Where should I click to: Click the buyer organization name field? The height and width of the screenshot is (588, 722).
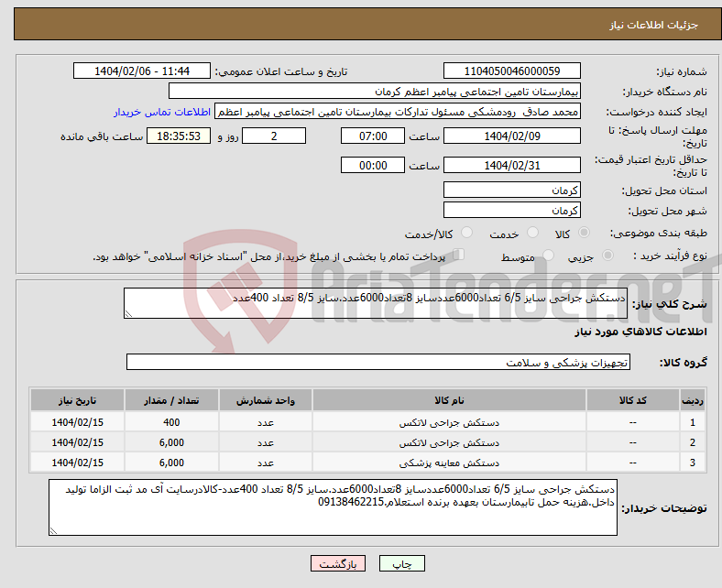click(375, 92)
